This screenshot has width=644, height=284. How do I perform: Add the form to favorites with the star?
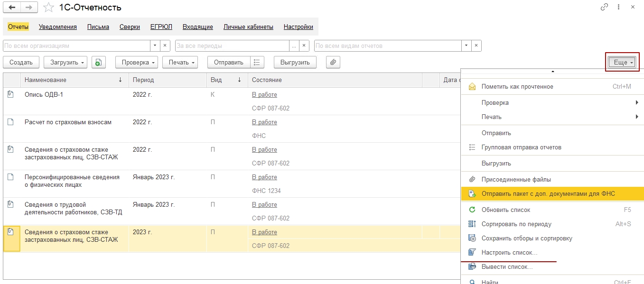(x=48, y=8)
